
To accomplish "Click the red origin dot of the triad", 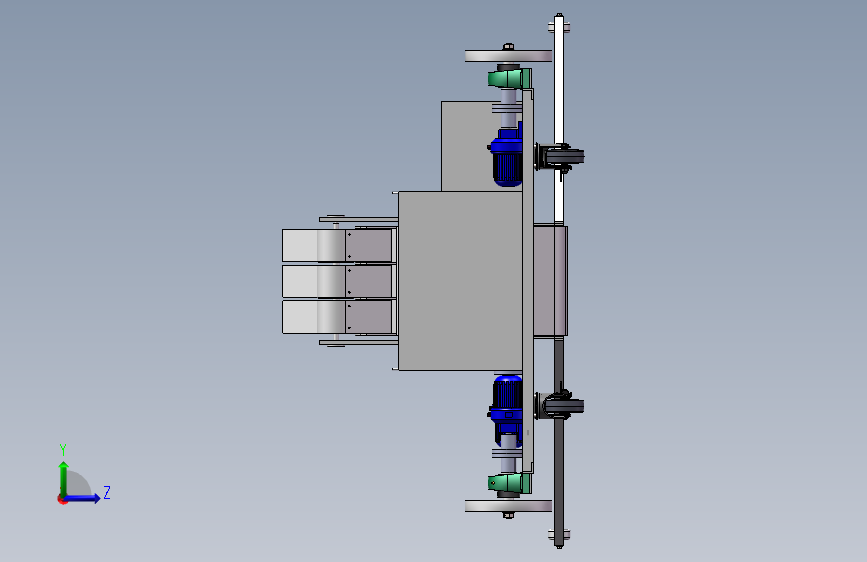I will 62,500.
